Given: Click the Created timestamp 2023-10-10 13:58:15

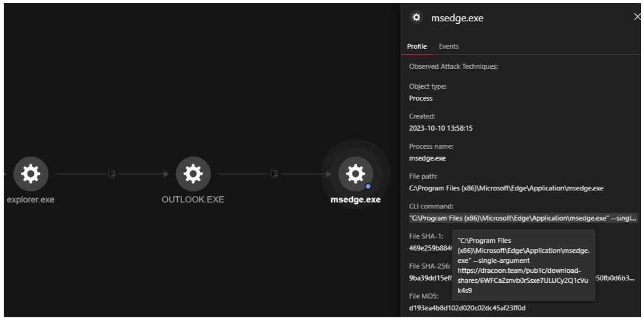Looking at the screenshot, I should tap(440, 128).
